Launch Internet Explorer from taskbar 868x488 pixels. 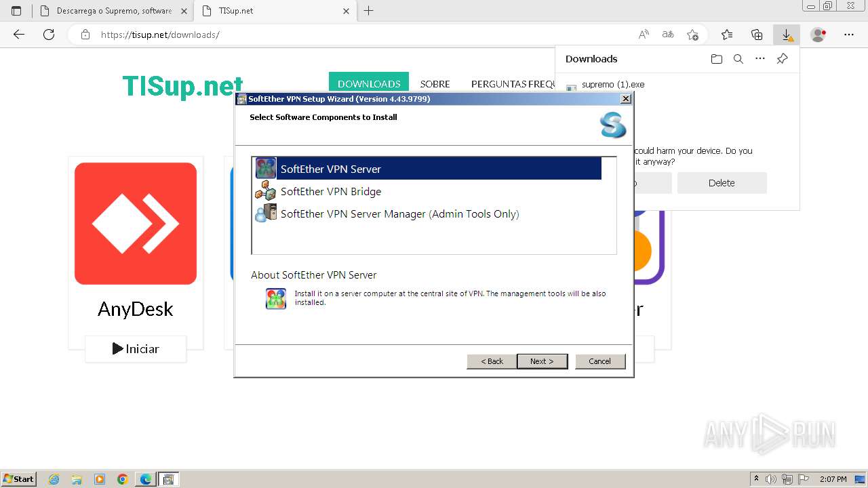[x=54, y=479]
